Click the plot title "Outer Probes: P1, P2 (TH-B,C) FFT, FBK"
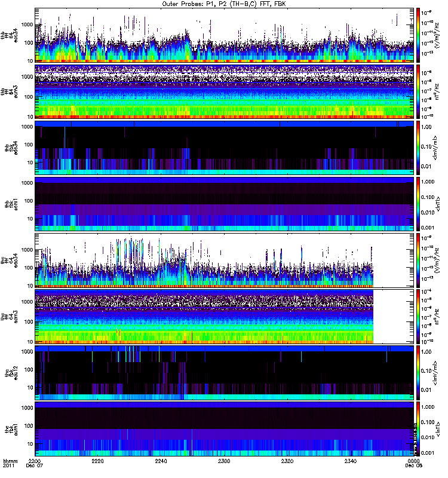This screenshot has width=448, height=478. (x=224, y=4)
